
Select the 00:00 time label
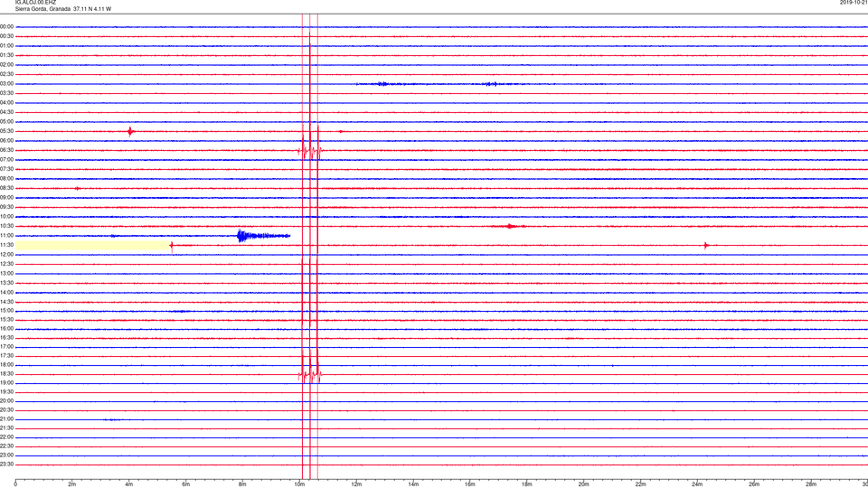[6, 26]
